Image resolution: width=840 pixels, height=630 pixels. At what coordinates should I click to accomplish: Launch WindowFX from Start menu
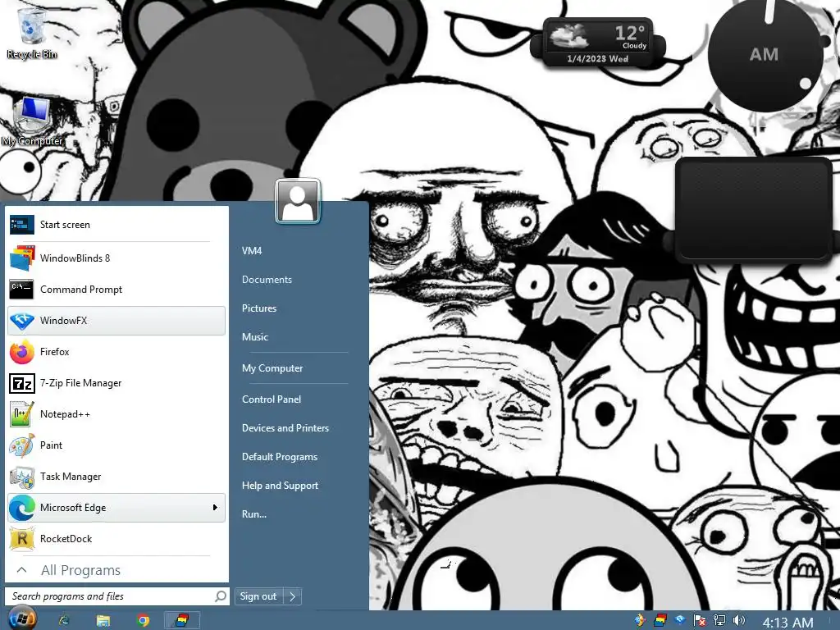coord(116,321)
